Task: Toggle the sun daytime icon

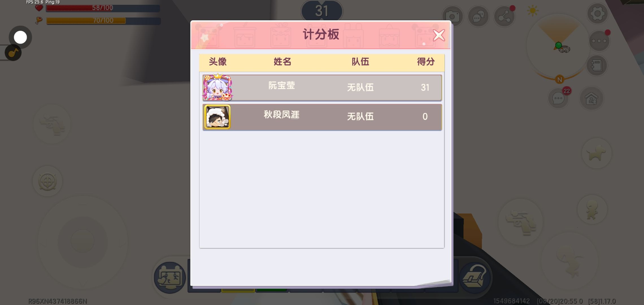Action: (532, 11)
